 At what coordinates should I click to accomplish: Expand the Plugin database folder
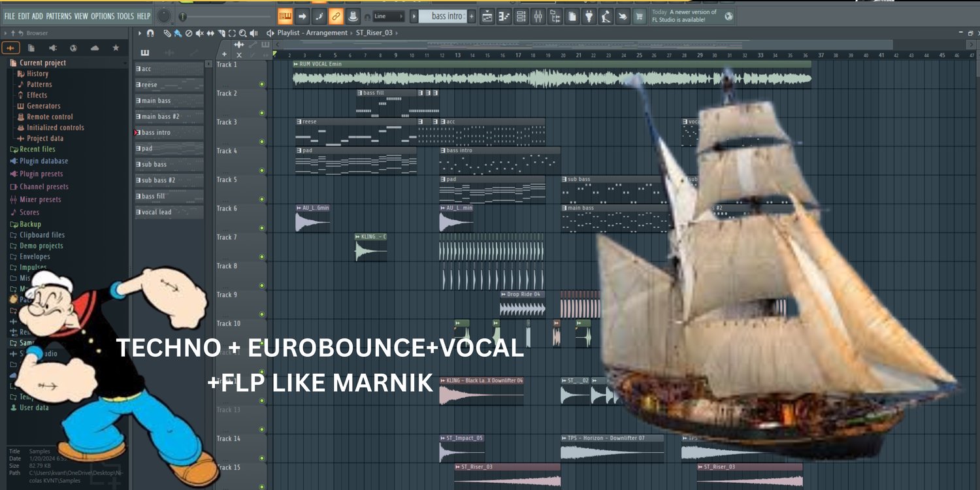pyautogui.click(x=39, y=161)
